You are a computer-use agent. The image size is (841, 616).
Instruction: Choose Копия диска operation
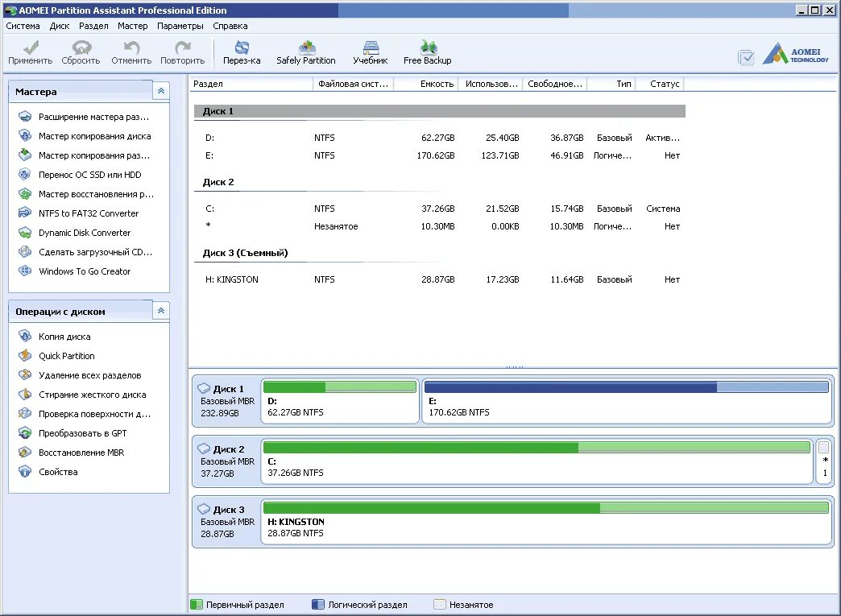coord(54,337)
